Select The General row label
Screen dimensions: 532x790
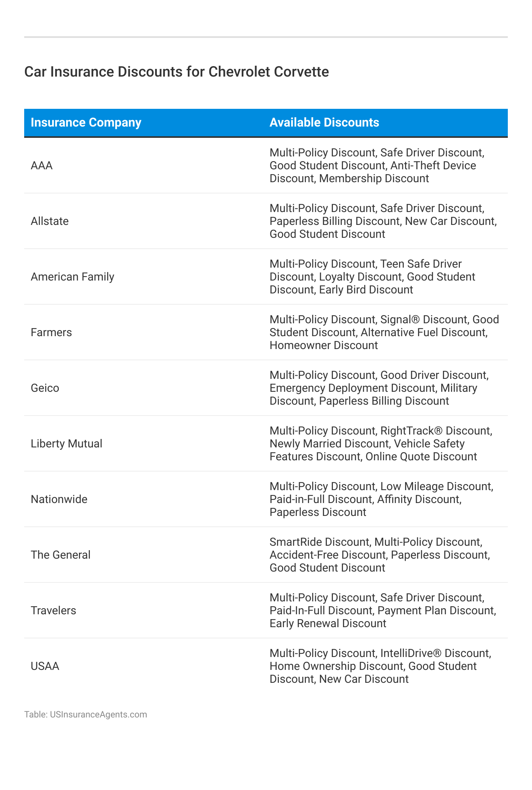point(60,555)
